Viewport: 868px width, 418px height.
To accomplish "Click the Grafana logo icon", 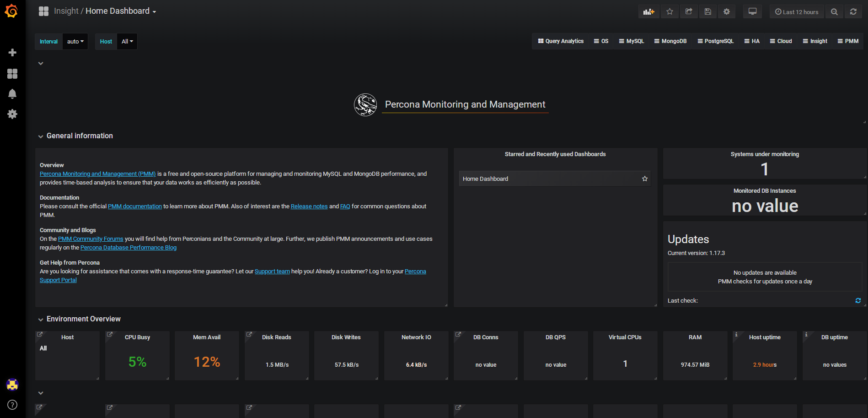I will [x=11, y=11].
